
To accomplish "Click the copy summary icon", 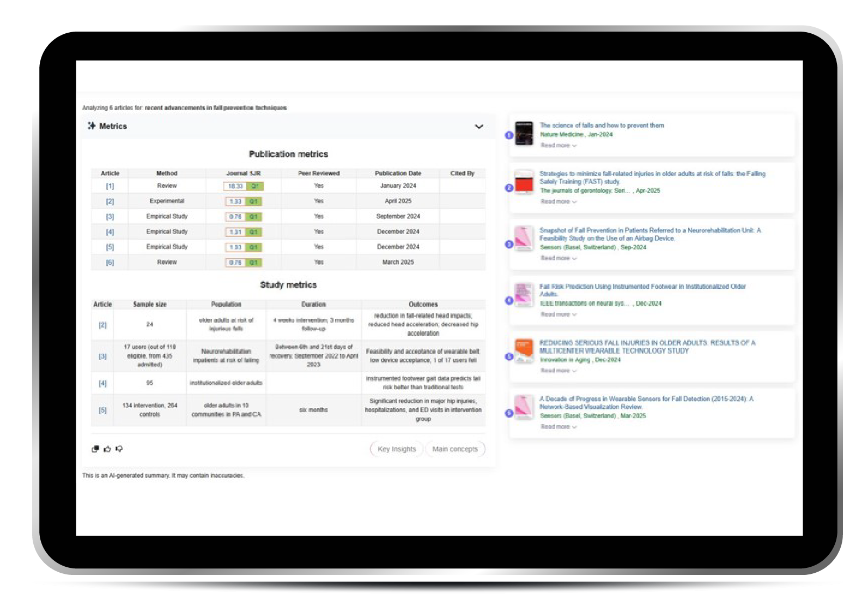I will pos(95,449).
